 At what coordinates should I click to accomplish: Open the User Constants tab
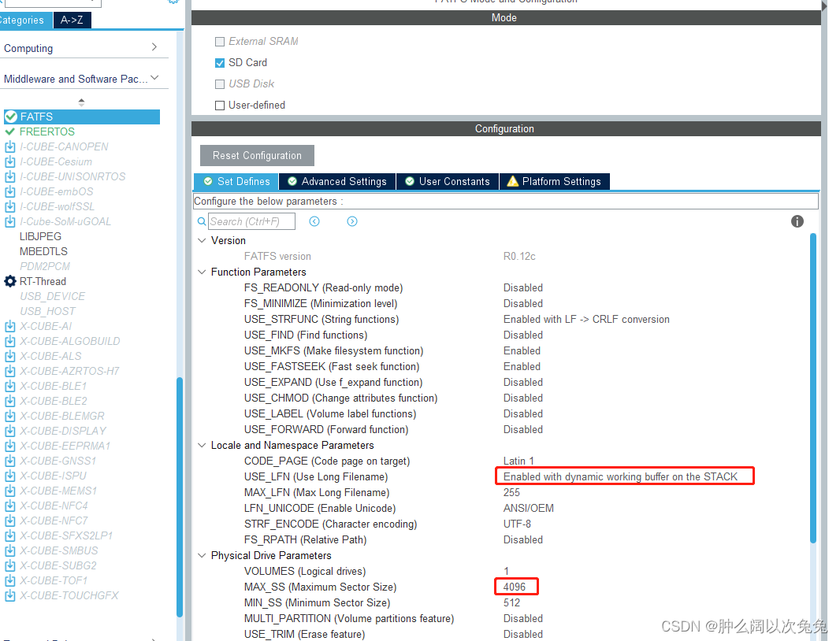448,182
